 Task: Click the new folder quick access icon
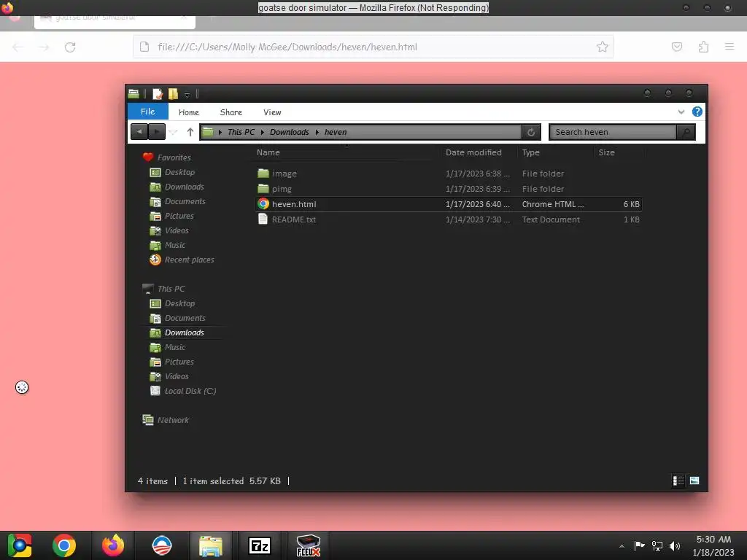[174, 94]
